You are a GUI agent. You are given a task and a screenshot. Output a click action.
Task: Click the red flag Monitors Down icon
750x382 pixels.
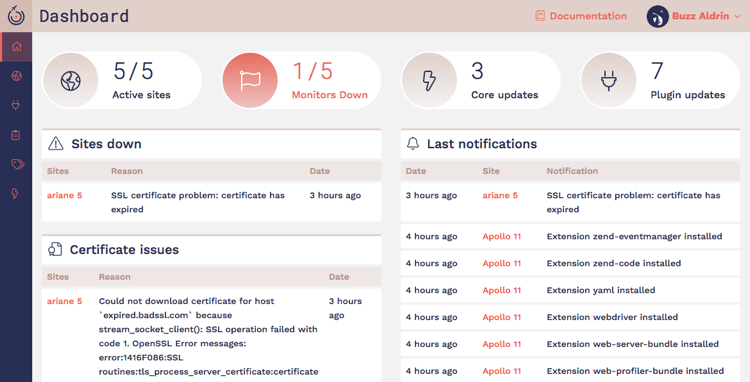click(x=250, y=80)
